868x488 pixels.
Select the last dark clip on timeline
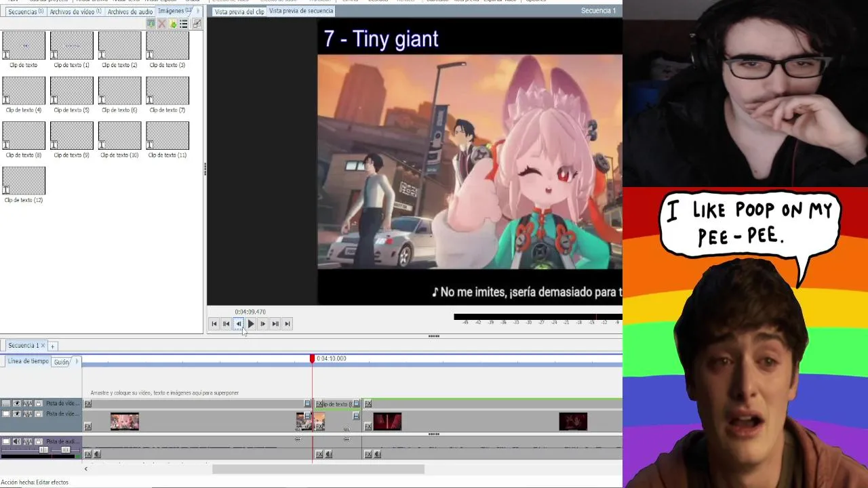(x=573, y=422)
